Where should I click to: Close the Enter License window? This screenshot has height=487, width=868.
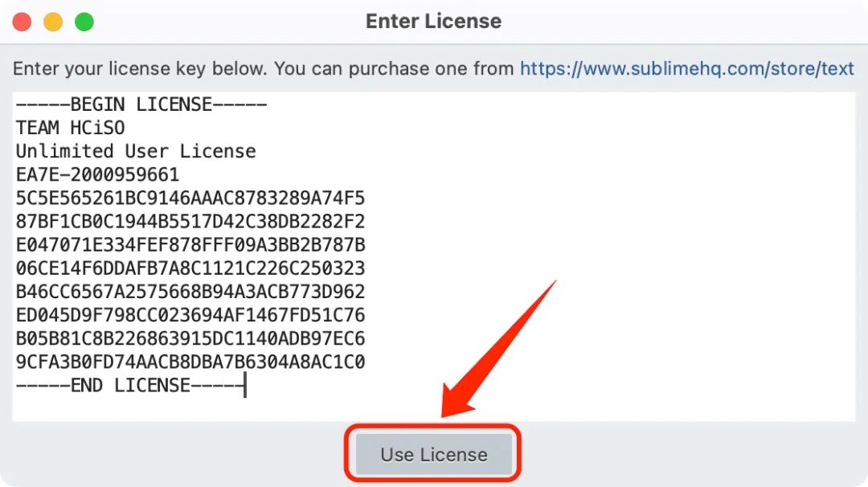point(23,23)
